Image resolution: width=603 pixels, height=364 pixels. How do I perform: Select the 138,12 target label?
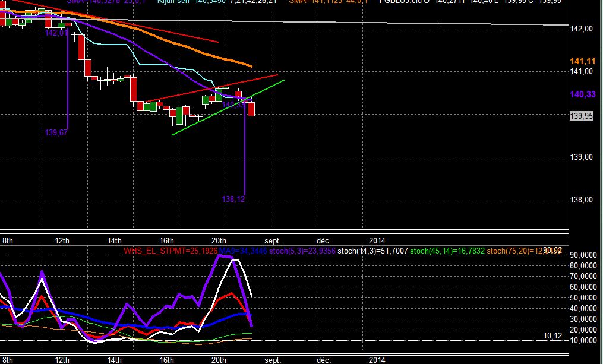coord(233,199)
